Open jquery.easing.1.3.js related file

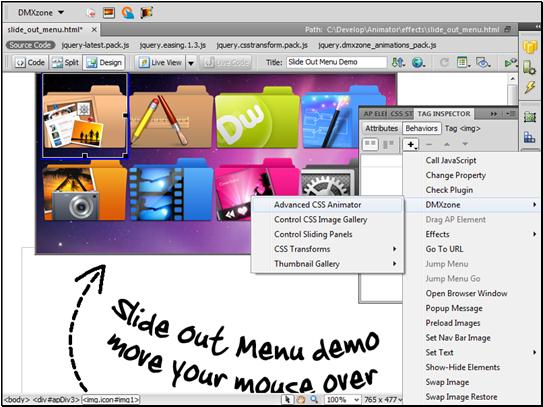click(173, 45)
